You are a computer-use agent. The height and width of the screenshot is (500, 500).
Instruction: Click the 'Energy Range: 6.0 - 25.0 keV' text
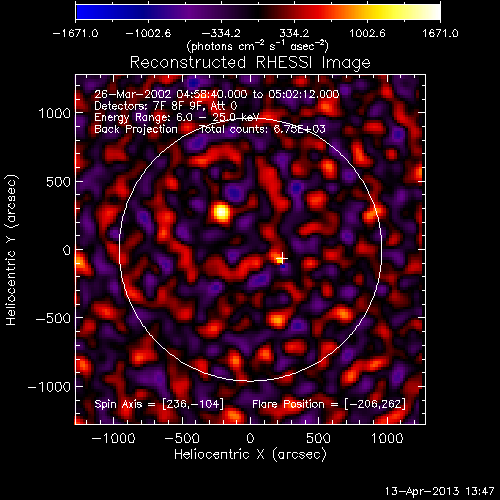click(x=177, y=117)
